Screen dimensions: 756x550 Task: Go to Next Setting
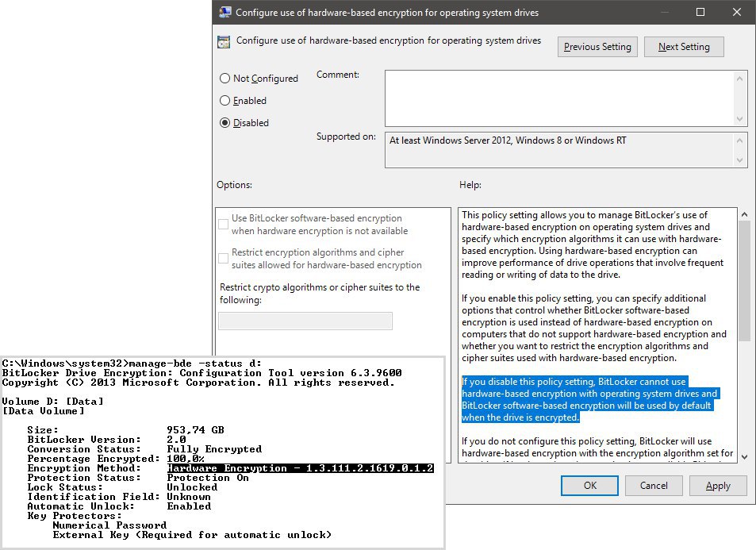684,47
